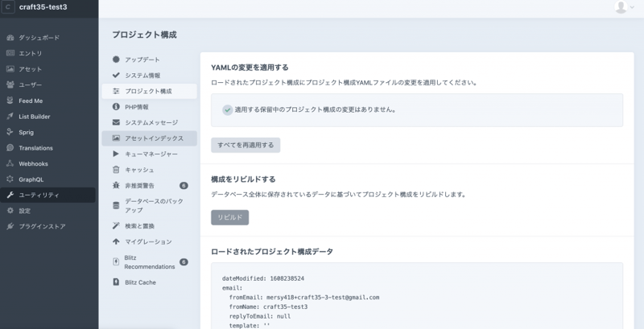This screenshot has width=644, height=329.
Task: Click the craft35-test3 site logo icon
Action: click(x=9, y=7)
